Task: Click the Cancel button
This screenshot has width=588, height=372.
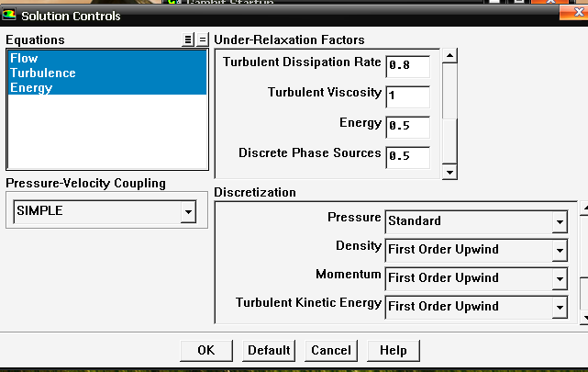Action: [x=331, y=351]
